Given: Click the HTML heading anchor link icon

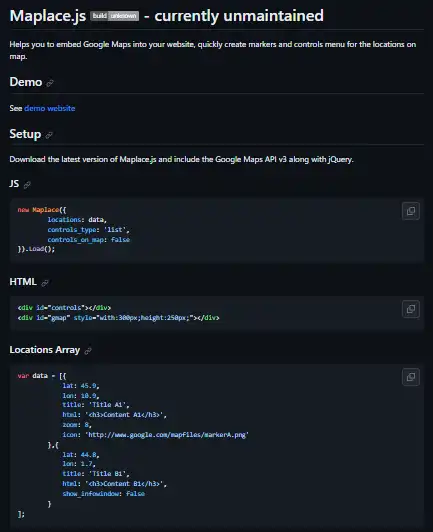Looking at the screenshot, I should [44, 283].
